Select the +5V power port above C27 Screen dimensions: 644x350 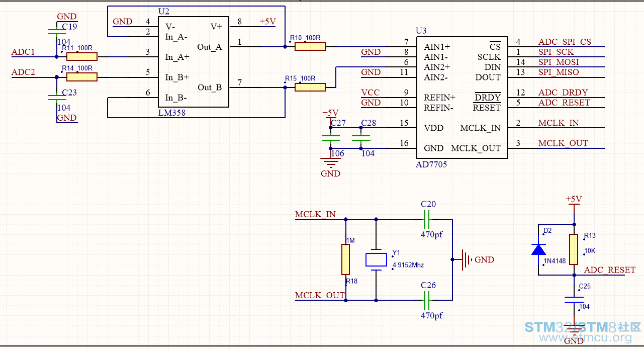tap(330, 113)
